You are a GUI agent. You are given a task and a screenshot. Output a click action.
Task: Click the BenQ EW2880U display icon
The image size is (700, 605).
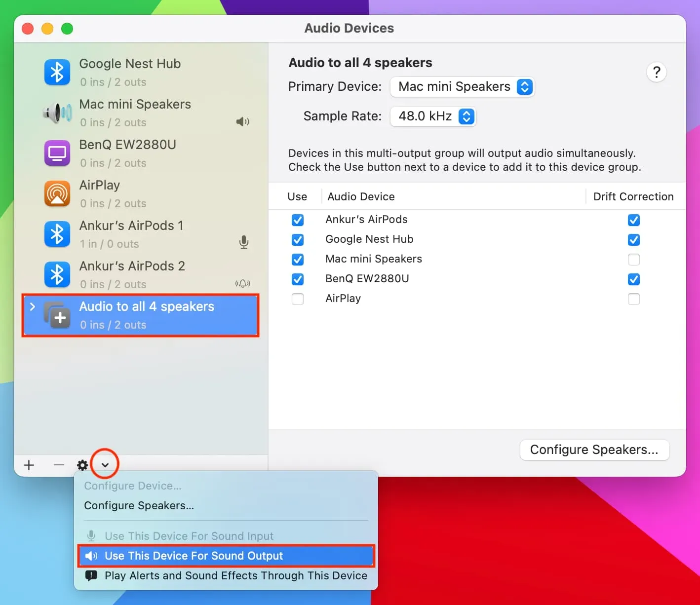pyautogui.click(x=57, y=153)
